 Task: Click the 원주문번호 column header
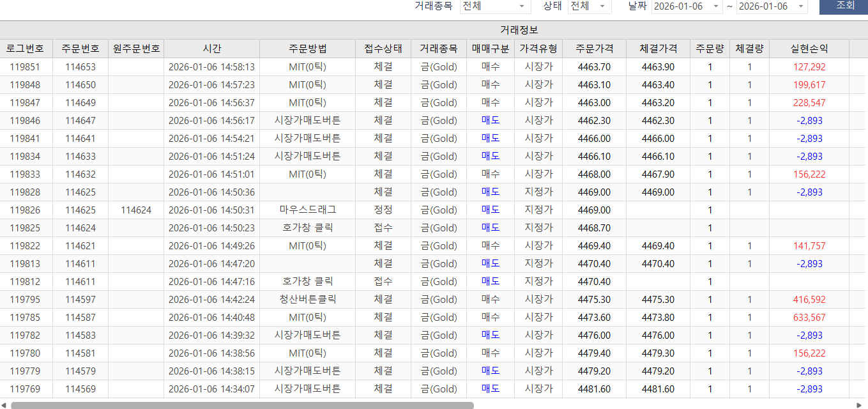tap(136, 49)
